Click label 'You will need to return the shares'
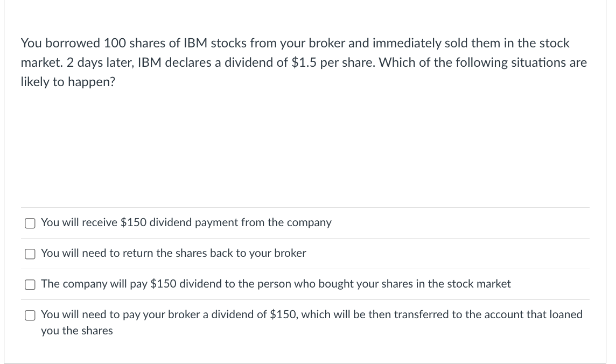Screen dimensions: 616x364 tap(173, 253)
